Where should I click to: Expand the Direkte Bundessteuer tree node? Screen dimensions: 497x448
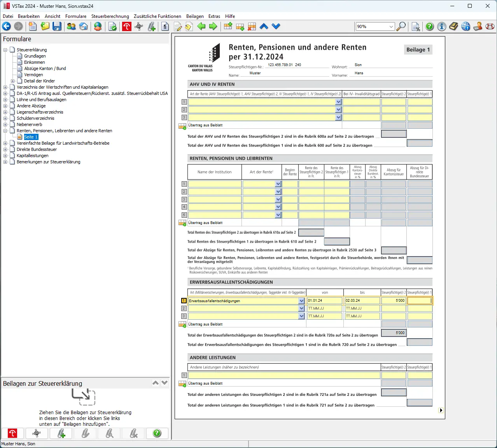tap(5, 149)
